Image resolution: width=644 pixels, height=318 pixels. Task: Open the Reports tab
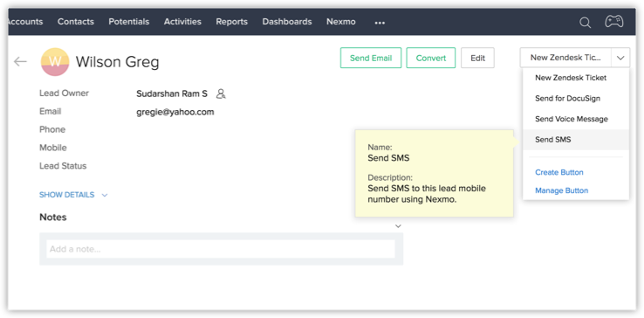pos(231,21)
